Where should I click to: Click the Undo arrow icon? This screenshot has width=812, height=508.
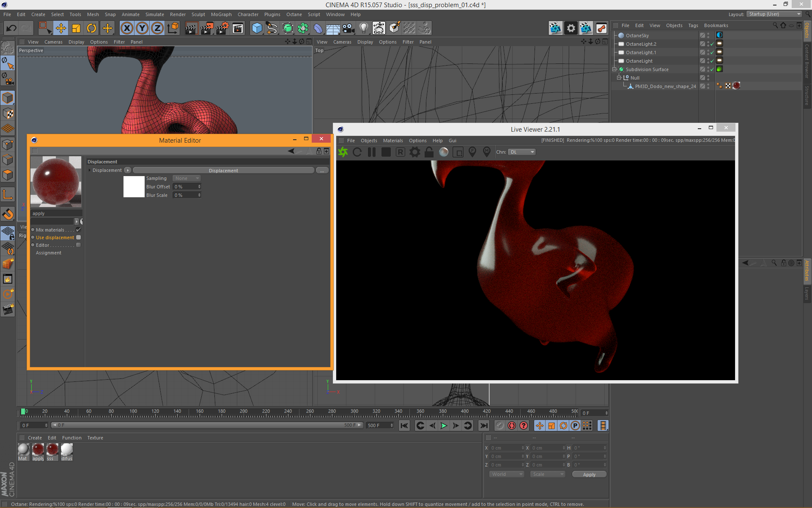tap(11, 28)
